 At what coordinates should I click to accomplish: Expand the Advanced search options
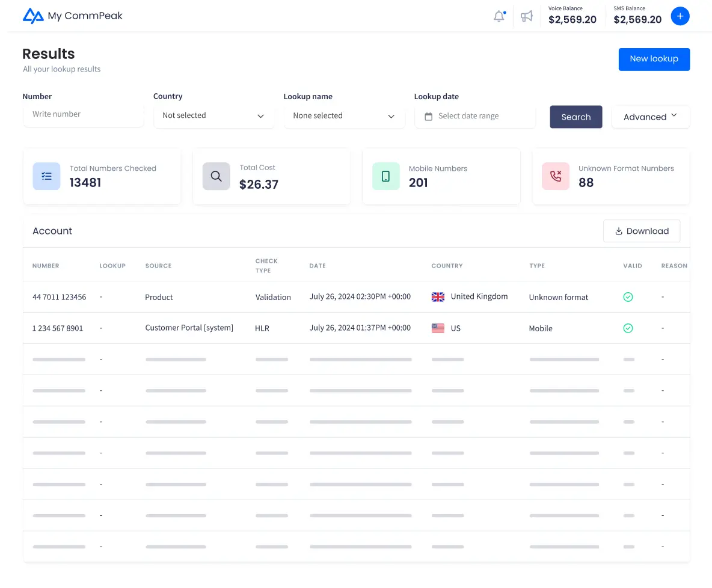(x=651, y=117)
